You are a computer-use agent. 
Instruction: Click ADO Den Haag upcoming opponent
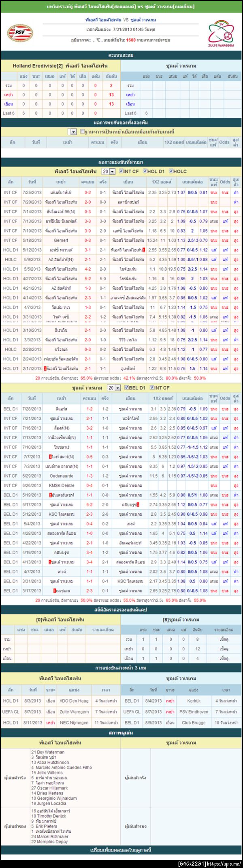74,701
